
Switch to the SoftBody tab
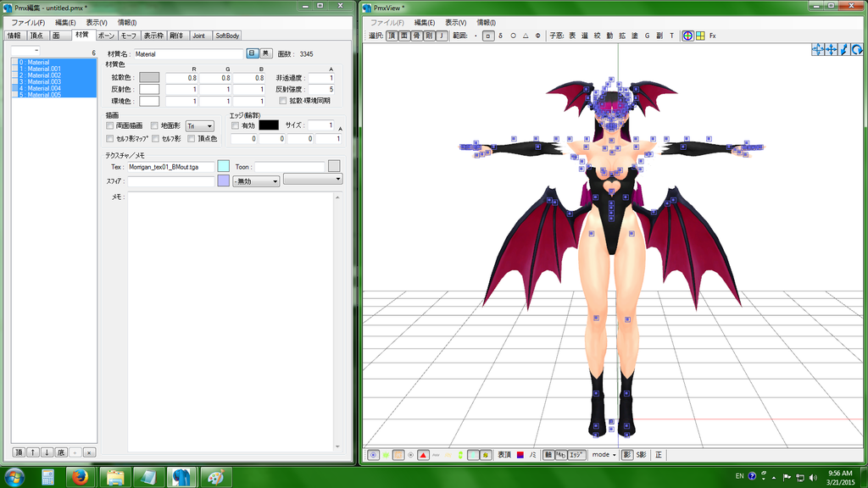coord(227,36)
